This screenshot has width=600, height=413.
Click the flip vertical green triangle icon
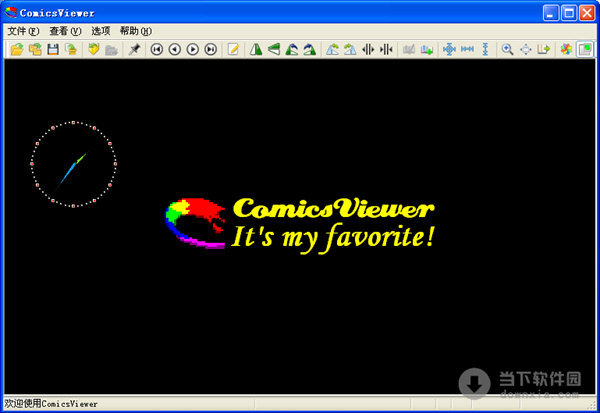coord(274,49)
